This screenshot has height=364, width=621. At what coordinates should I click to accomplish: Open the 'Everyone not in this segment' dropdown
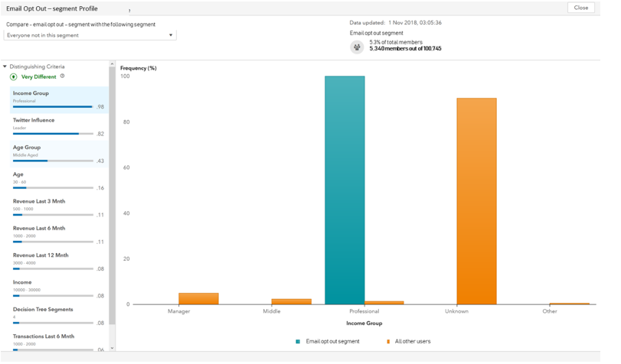(90, 35)
